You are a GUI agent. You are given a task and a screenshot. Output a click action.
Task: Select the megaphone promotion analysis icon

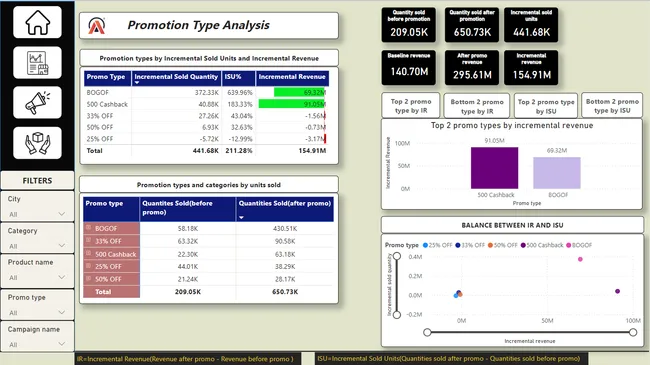coord(37,102)
